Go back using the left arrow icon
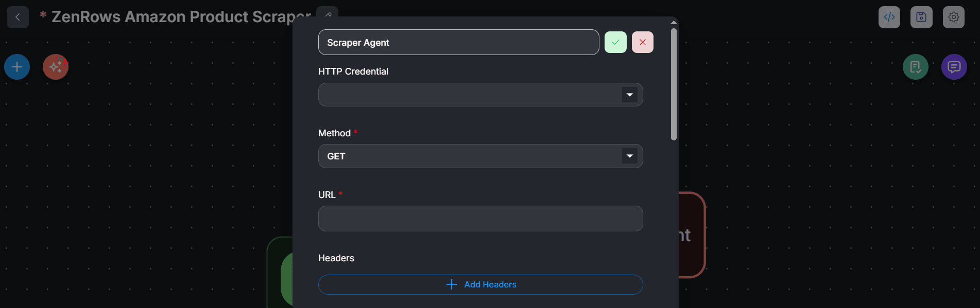Viewport: 980px width, 308px height. (18, 17)
